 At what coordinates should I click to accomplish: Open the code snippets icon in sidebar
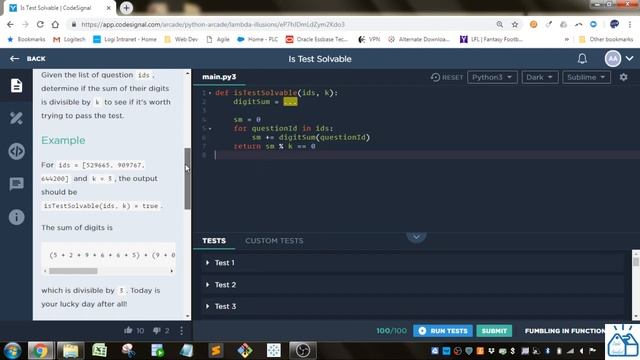[x=16, y=151]
